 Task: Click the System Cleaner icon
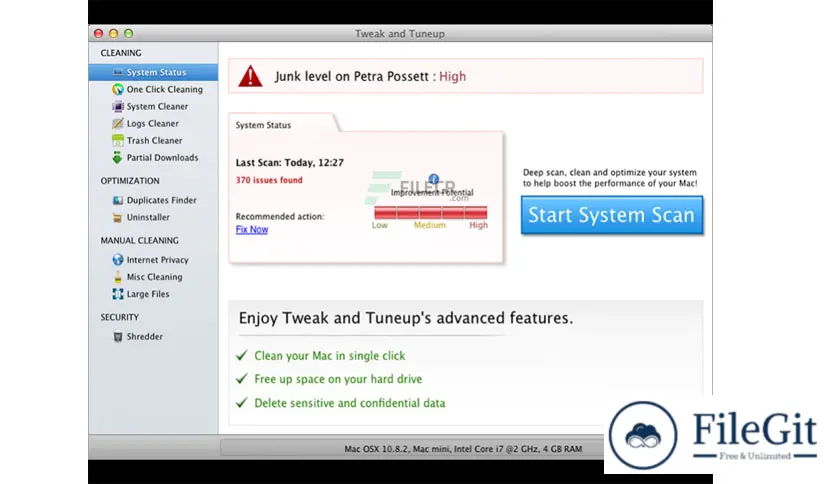[118, 106]
